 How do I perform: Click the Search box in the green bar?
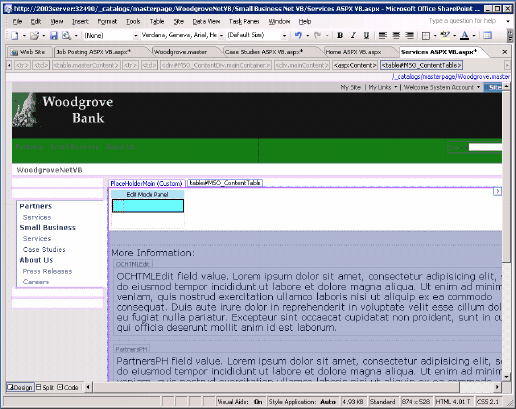pos(485,147)
